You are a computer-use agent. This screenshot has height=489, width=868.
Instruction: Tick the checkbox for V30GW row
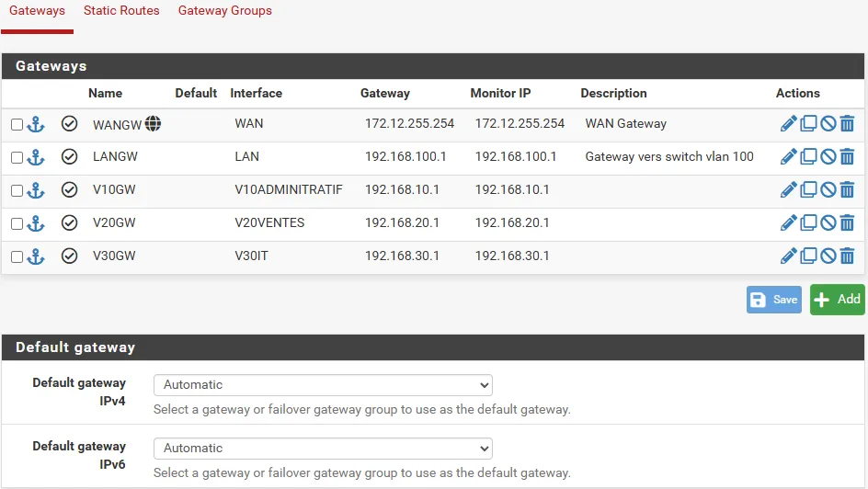click(17, 257)
